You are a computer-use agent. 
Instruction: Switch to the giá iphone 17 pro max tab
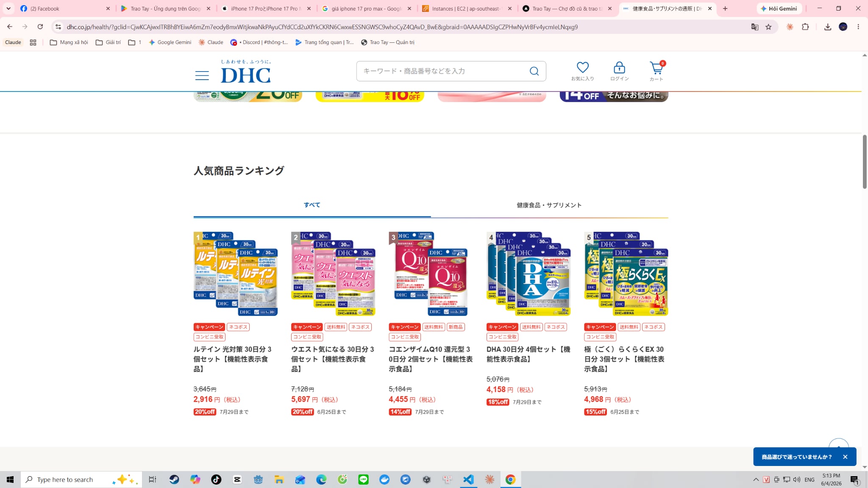pos(366,8)
